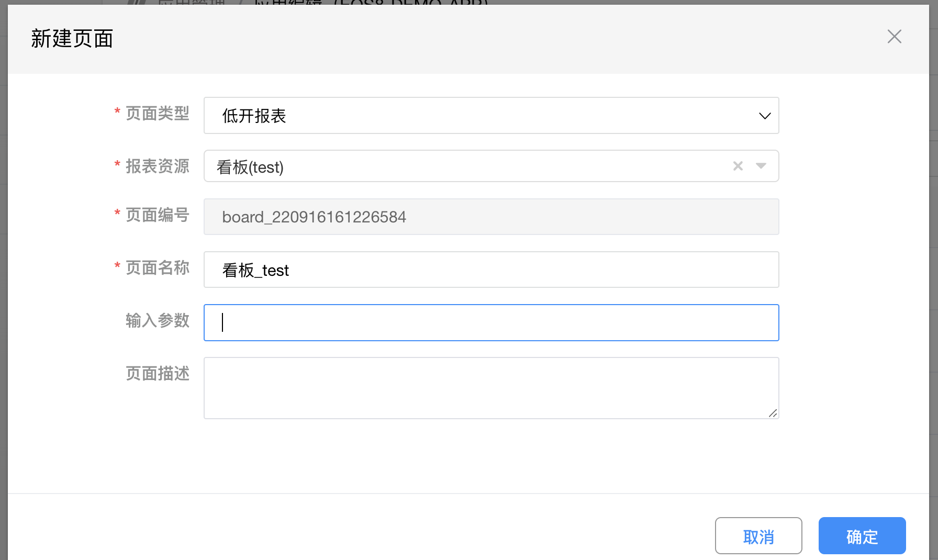Click the 新建页面 dialog title

[72, 39]
